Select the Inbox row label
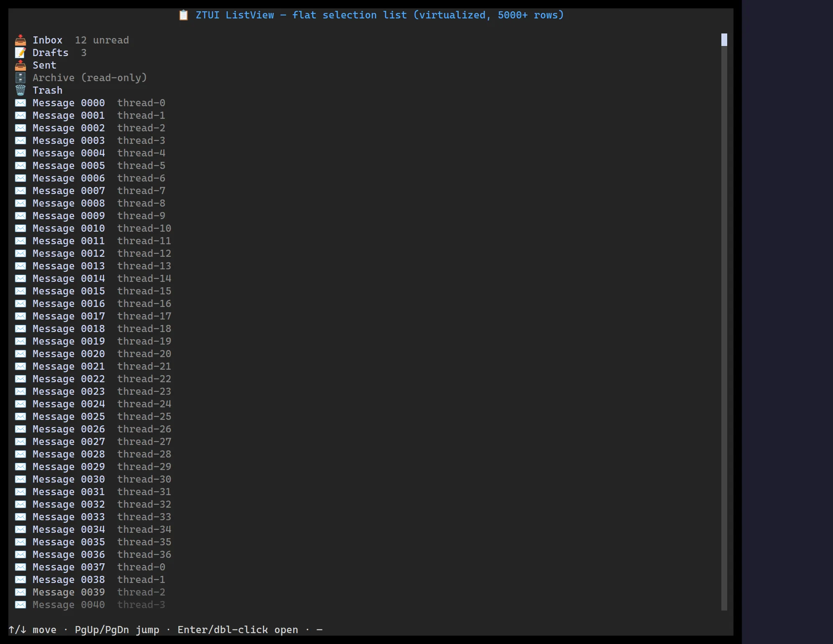833x644 pixels. [x=48, y=40]
